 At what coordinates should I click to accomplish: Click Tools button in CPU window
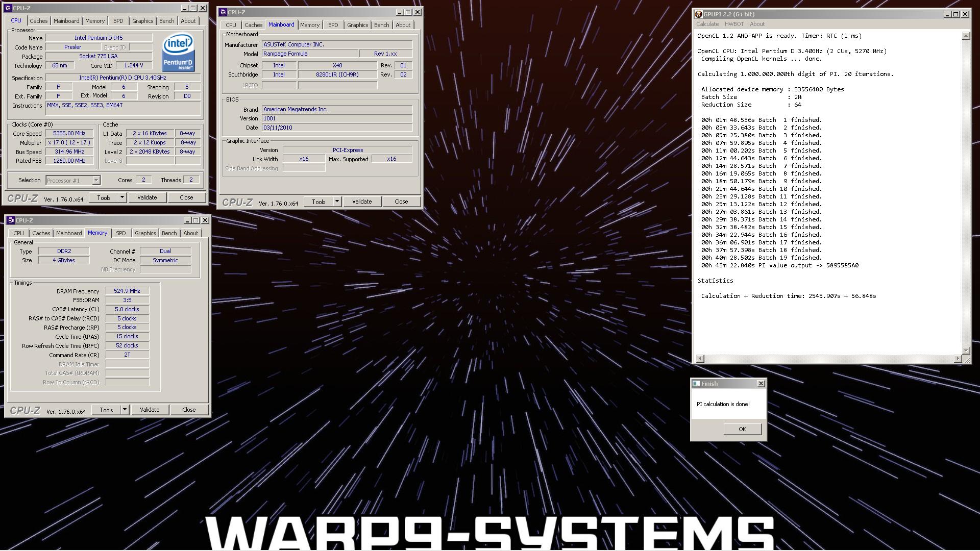104,197
